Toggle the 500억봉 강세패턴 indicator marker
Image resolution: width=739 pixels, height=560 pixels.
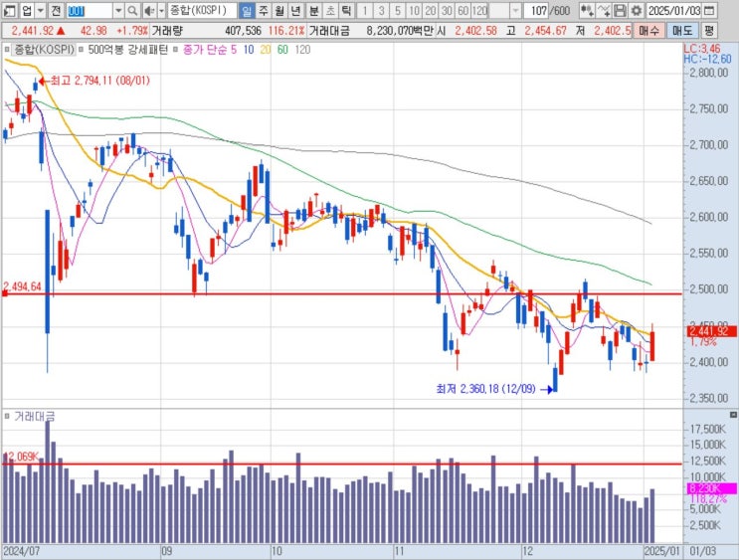coord(82,49)
